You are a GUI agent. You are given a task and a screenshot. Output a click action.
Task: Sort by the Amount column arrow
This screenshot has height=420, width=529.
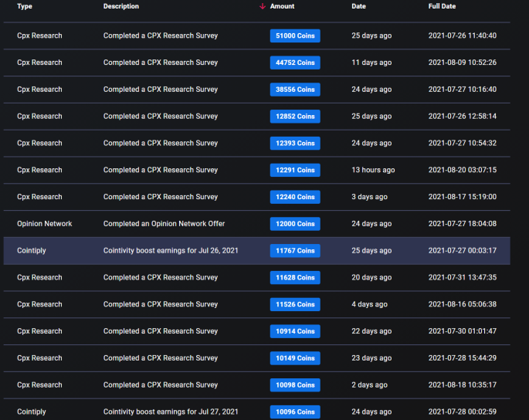(262, 6)
